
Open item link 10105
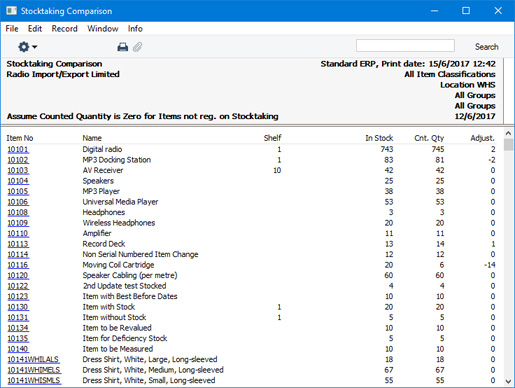(18, 191)
